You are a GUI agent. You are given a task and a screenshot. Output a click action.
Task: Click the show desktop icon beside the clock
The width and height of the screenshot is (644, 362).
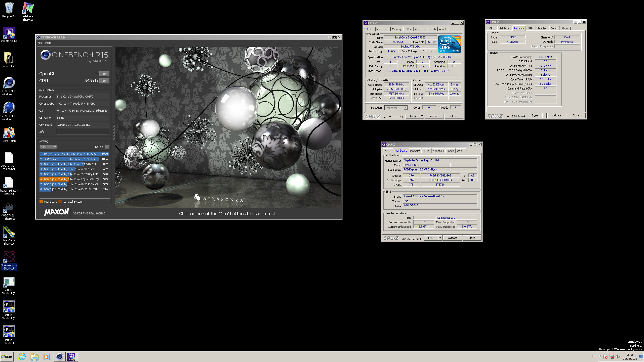(641, 357)
